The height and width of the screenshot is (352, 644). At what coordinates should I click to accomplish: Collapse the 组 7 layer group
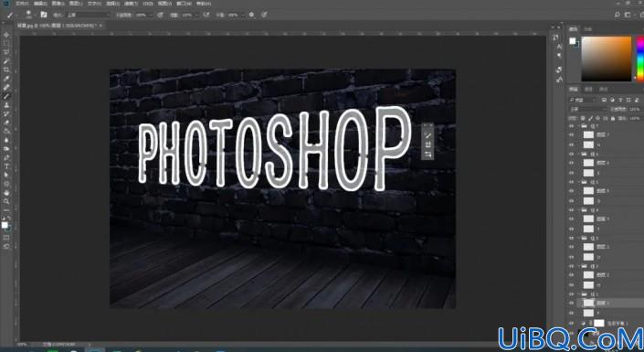[x=579, y=126]
